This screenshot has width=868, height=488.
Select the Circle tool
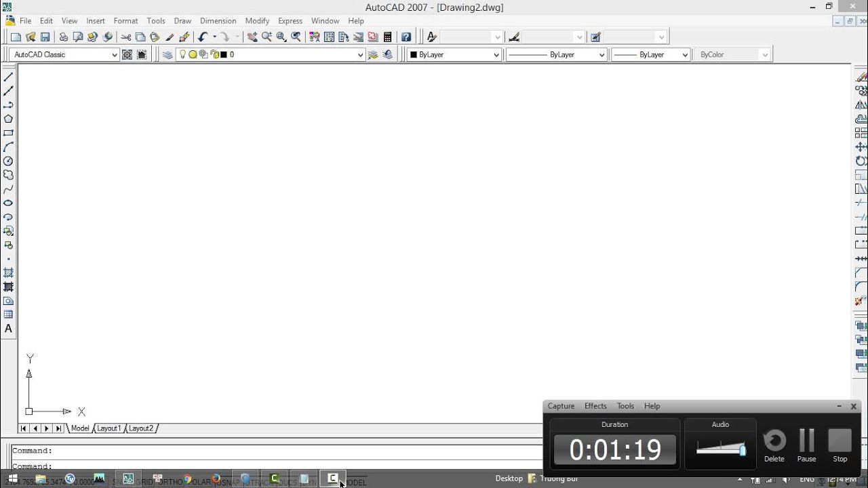(8, 161)
